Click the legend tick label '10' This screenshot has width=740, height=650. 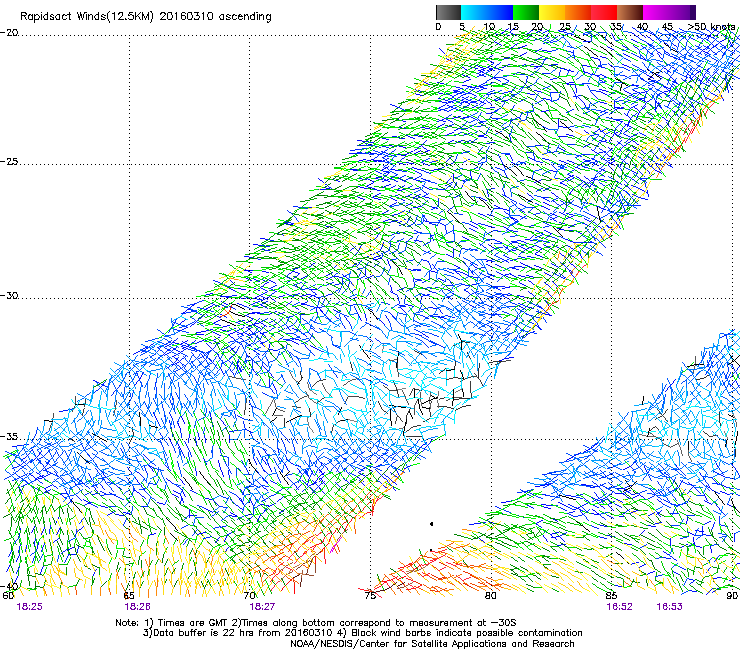(x=489, y=27)
